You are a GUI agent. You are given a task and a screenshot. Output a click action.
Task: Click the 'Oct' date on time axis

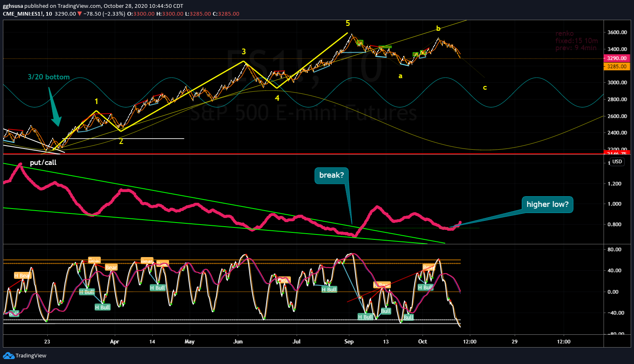pos(423,342)
